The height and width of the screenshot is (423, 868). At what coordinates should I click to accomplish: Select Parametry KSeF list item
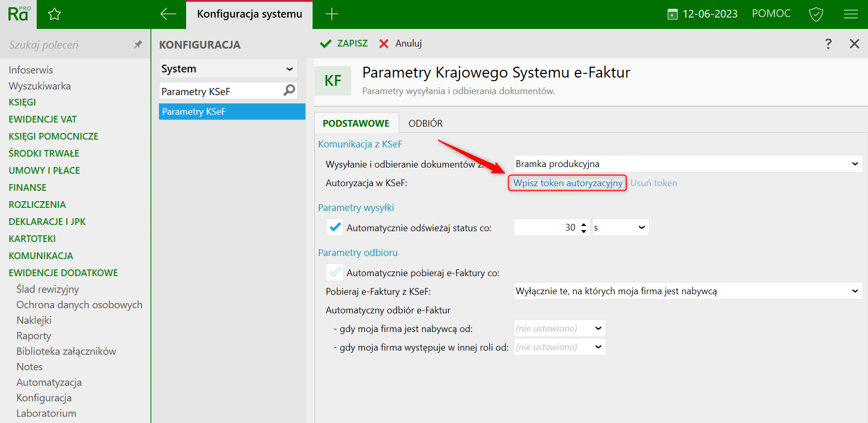click(232, 112)
